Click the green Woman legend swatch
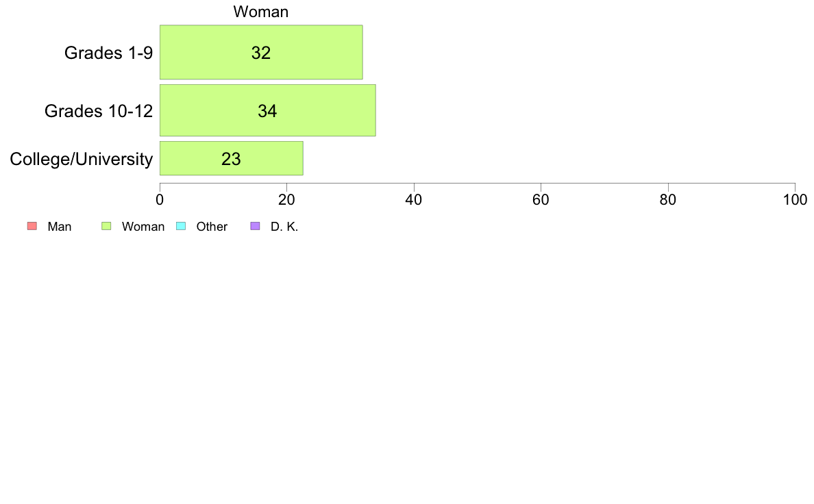This screenshot has height=504, width=814. click(106, 226)
